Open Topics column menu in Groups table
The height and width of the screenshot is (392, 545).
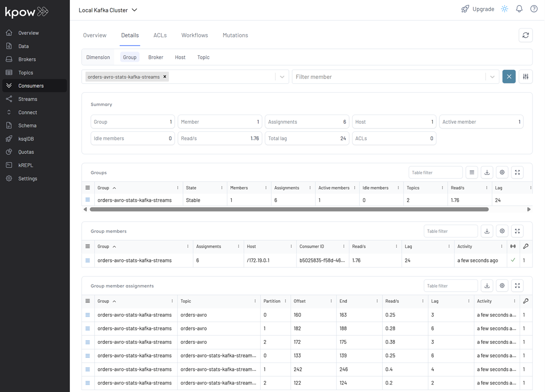coord(442,187)
